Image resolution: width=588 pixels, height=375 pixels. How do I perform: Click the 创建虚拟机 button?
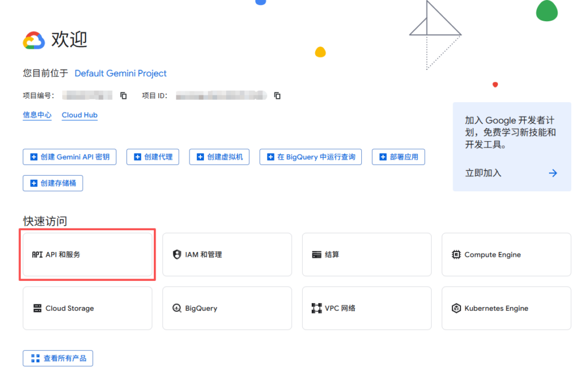pos(219,157)
